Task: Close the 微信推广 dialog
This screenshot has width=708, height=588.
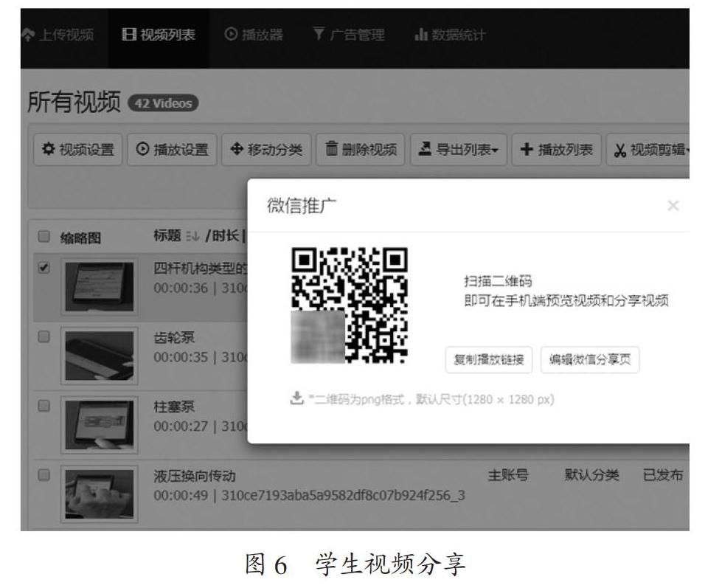Action: (673, 206)
